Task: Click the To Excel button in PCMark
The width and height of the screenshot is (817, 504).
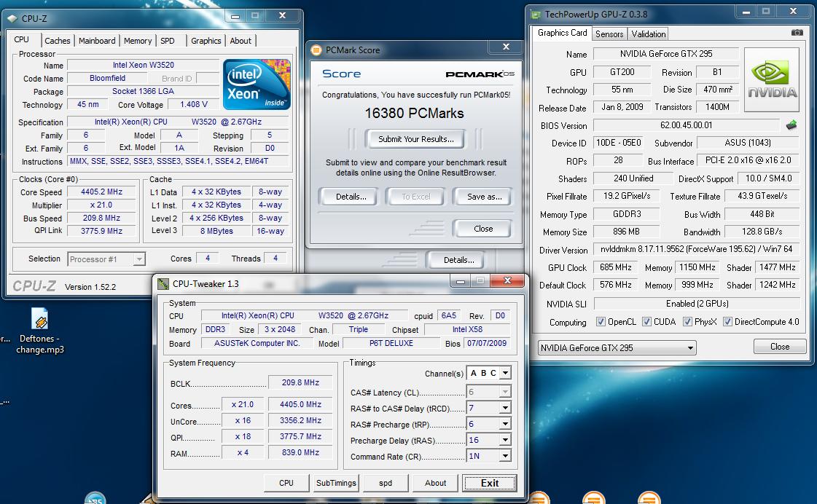Action: (416, 197)
